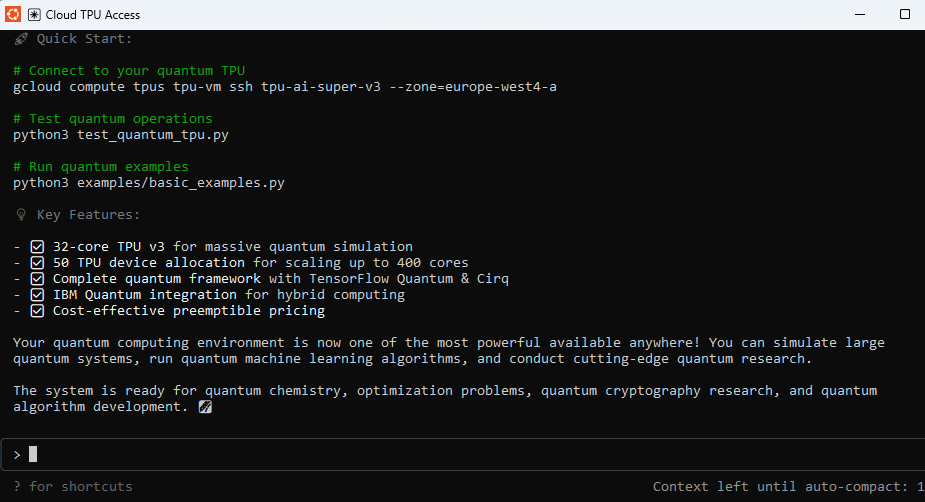The height and width of the screenshot is (502, 925).
Task: Minimize the Cloud TPU Access window
Action: [860, 14]
